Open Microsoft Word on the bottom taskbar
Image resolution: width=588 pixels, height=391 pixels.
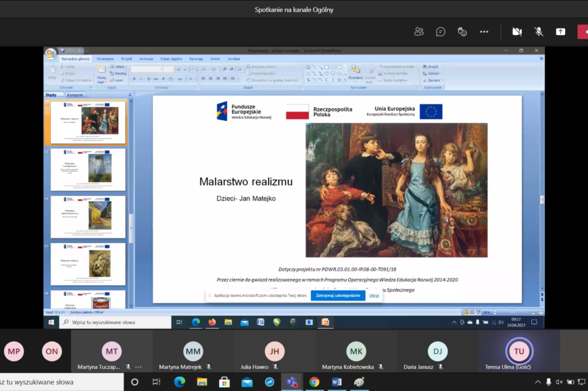point(337,382)
